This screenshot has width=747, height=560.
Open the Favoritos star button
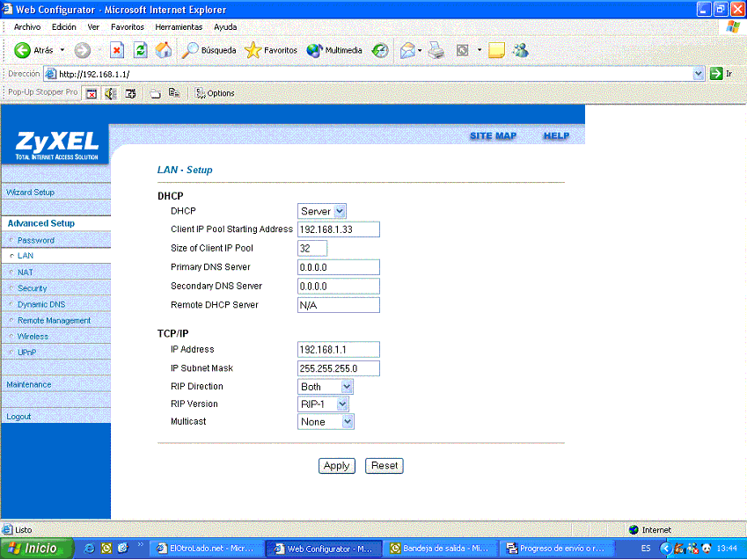[271, 50]
